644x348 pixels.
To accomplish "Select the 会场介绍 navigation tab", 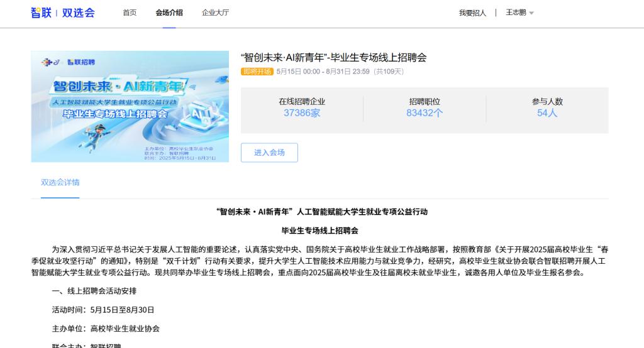I will pyautogui.click(x=169, y=13).
